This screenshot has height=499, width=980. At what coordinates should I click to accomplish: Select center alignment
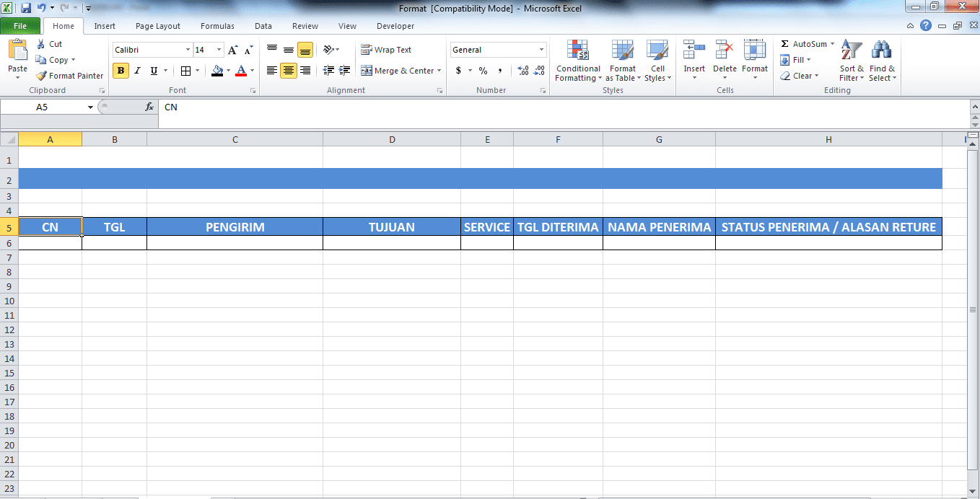tap(287, 70)
